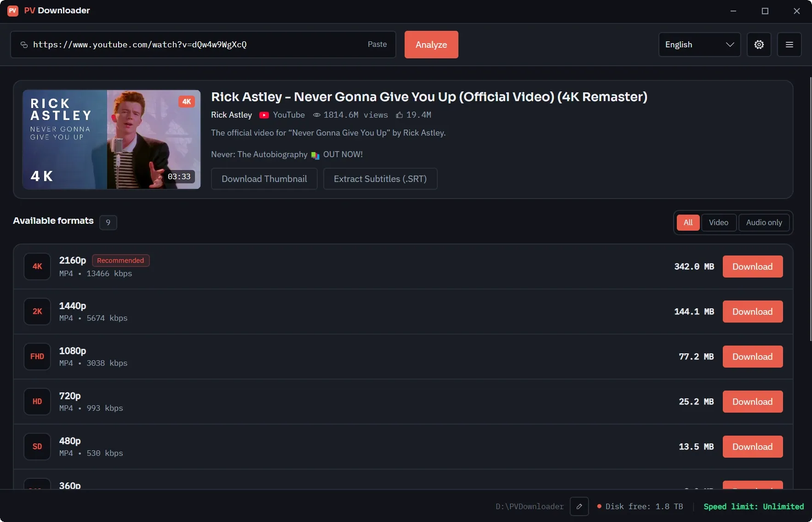The height and width of the screenshot is (522, 812).
Task: Download the 480p 13.5 MB format
Action: pos(752,447)
